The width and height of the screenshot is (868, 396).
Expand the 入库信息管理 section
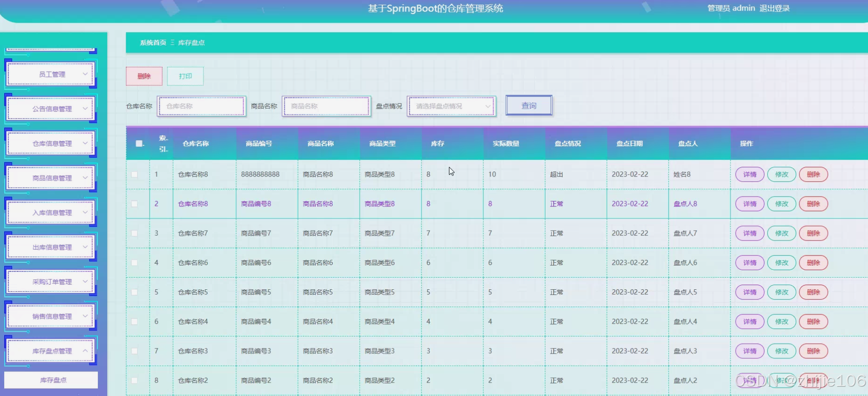(51, 212)
